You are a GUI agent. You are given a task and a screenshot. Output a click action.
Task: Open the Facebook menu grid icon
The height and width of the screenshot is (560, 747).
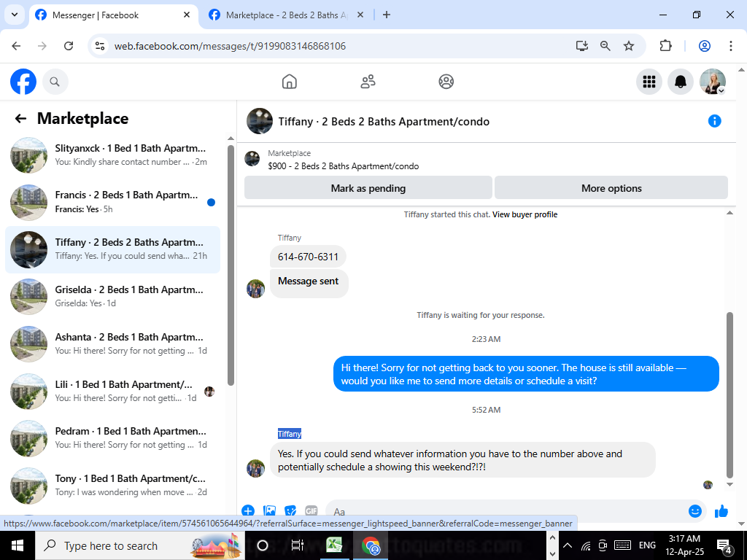click(x=649, y=82)
